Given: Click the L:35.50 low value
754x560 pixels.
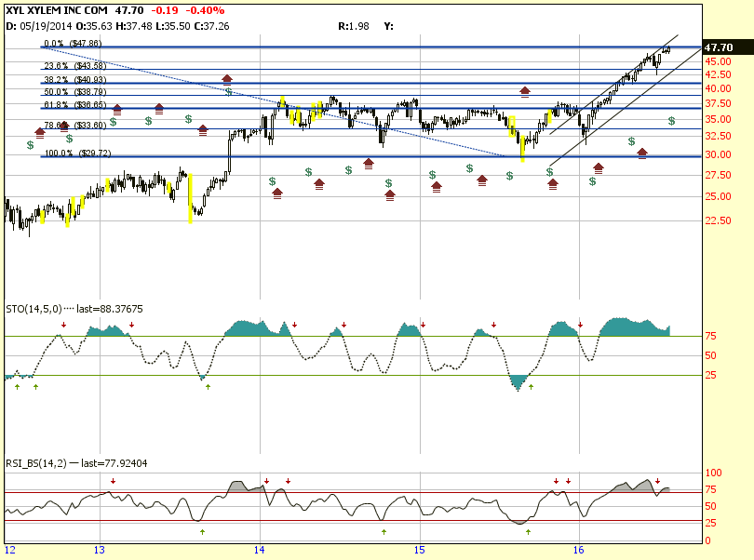Looking at the screenshot, I should tap(173, 26).
